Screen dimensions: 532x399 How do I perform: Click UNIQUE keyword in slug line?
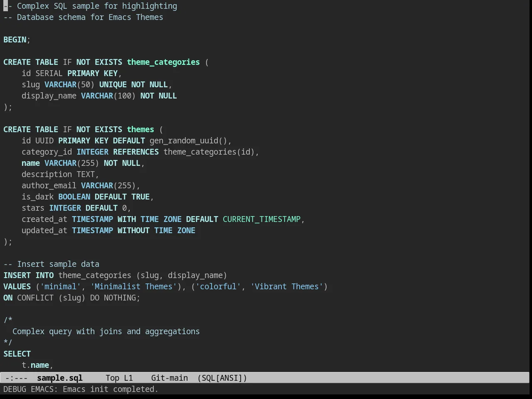point(113,84)
